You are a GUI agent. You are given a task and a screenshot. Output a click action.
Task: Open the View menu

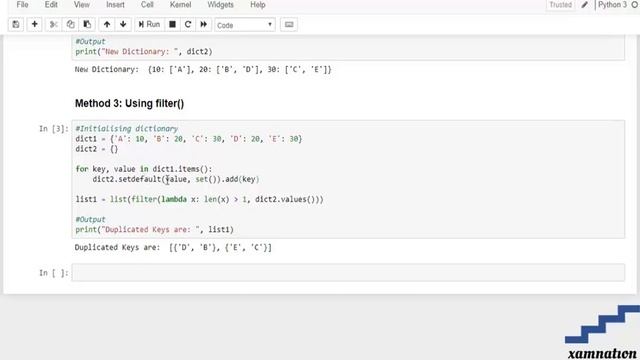[82, 5]
